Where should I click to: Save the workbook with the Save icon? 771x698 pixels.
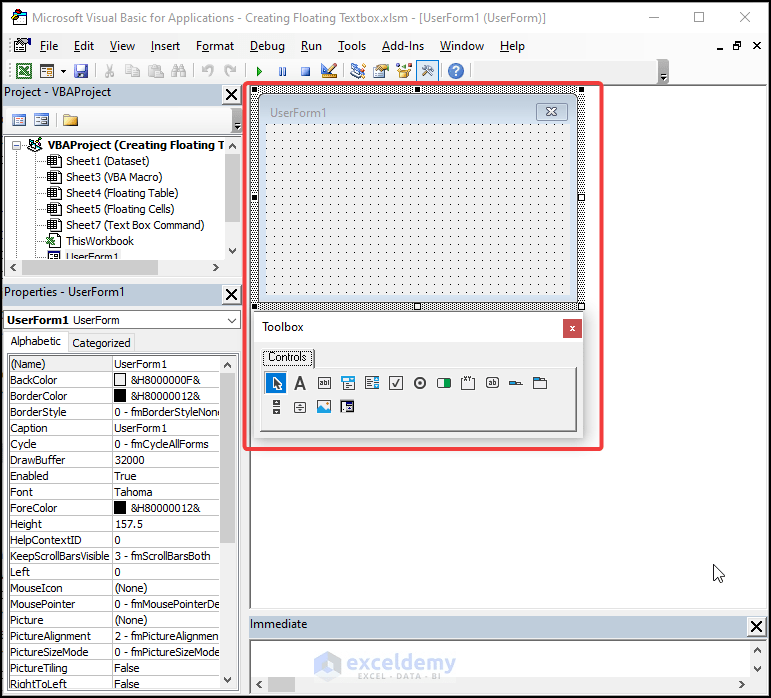point(81,71)
